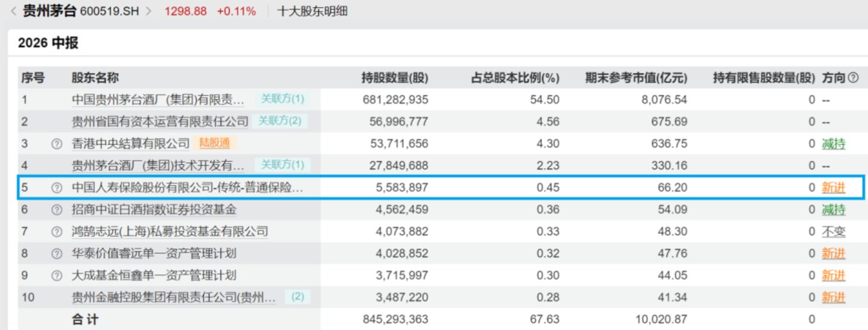Click share count 27,849,688

pos(398,166)
